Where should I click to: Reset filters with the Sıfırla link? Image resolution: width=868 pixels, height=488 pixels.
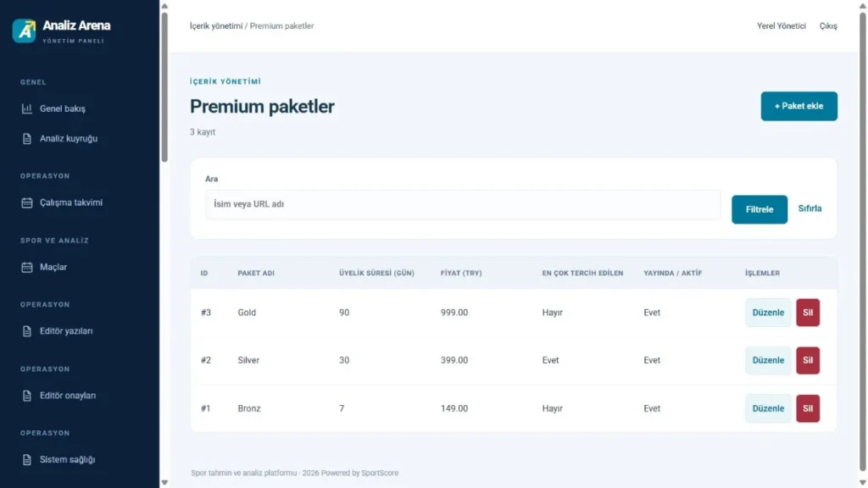coord(810,208)
